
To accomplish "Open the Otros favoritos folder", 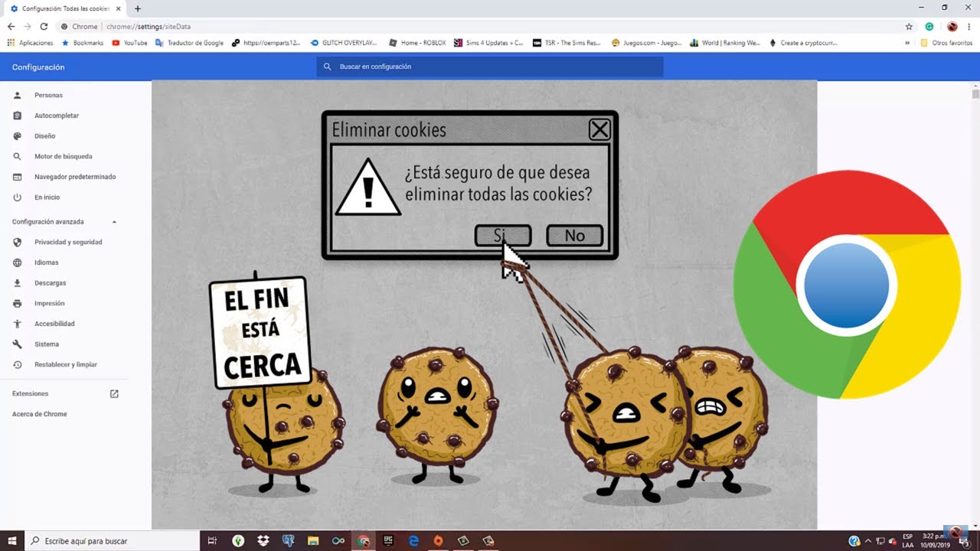I will click(x=946, y=43).
